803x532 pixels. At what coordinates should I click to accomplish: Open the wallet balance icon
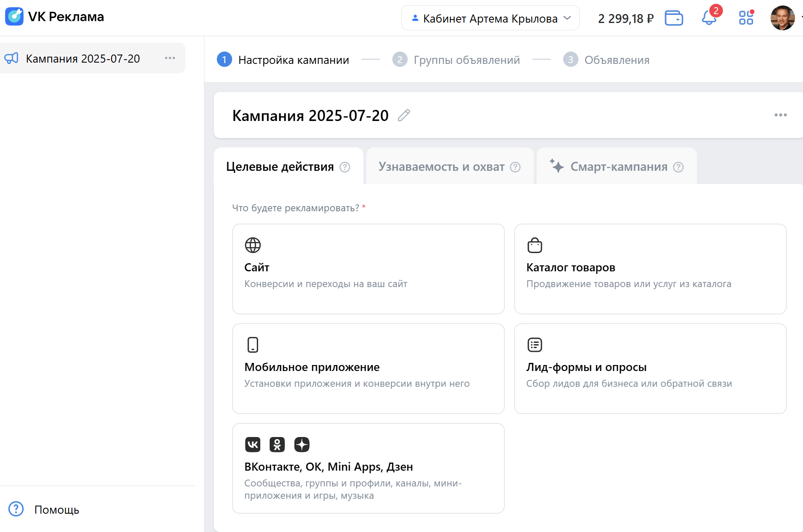(x=673, y=18)
